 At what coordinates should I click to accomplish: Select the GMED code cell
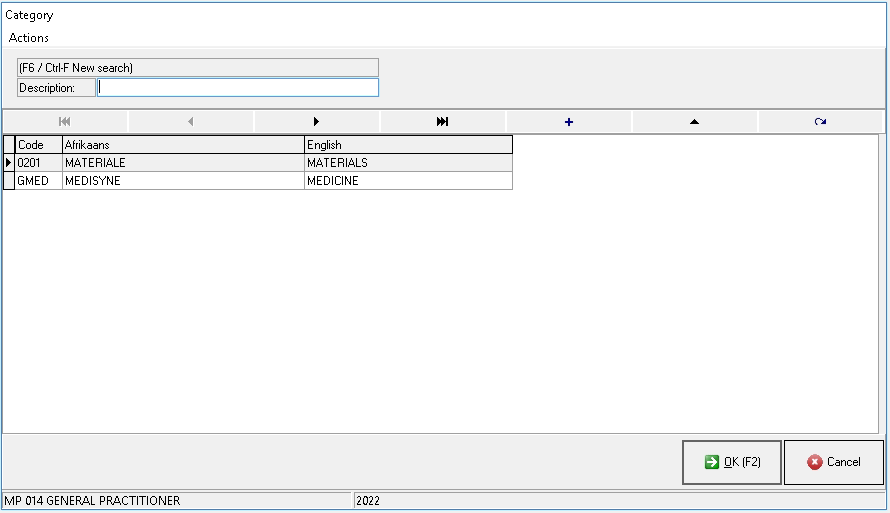(38, 181)
